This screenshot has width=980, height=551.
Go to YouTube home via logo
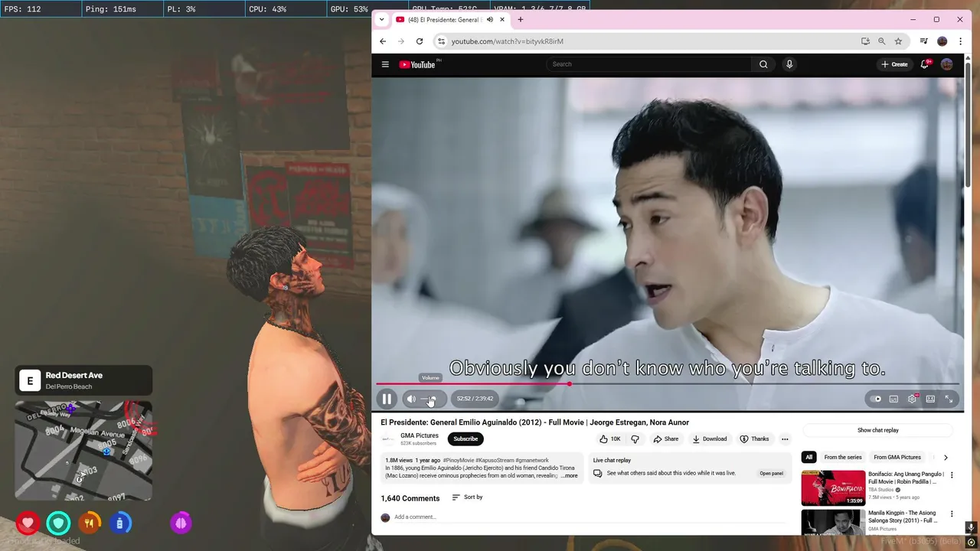[x=418, y=64]
